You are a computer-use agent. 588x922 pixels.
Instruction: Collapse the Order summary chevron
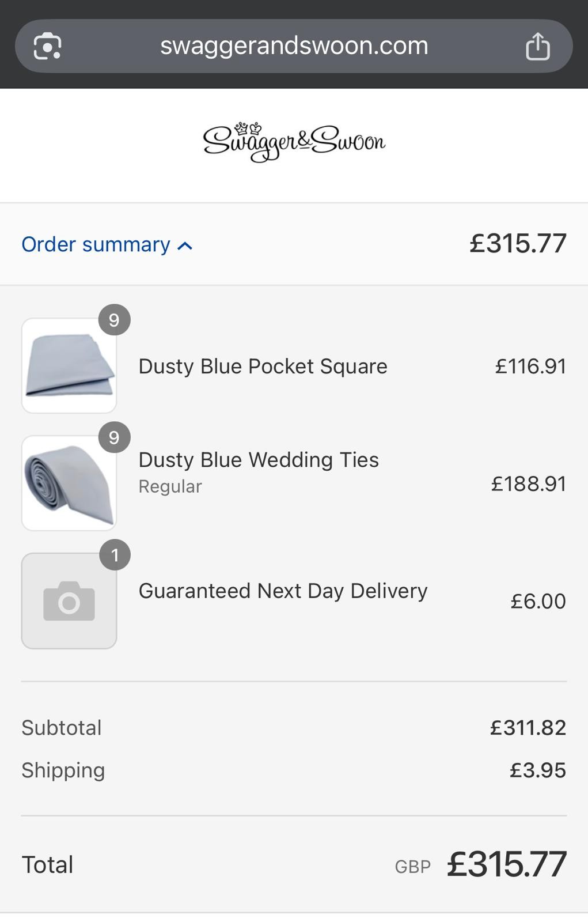click(185, 246)
